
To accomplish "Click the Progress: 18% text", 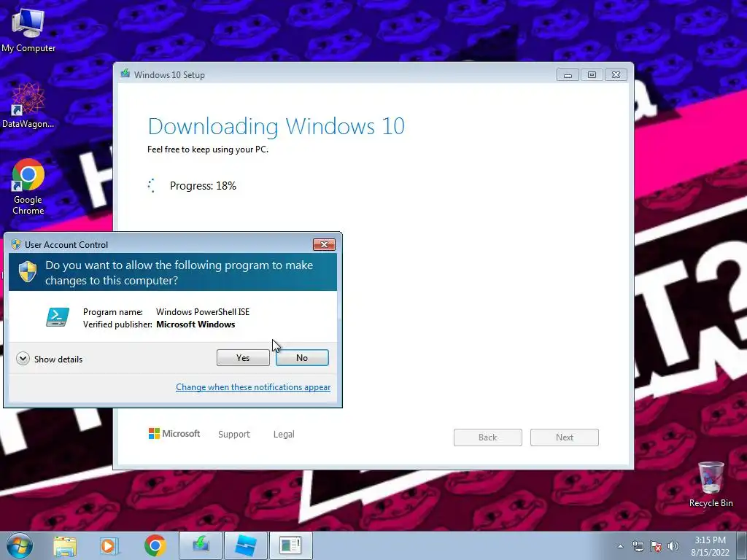I will tap(203, 186).
